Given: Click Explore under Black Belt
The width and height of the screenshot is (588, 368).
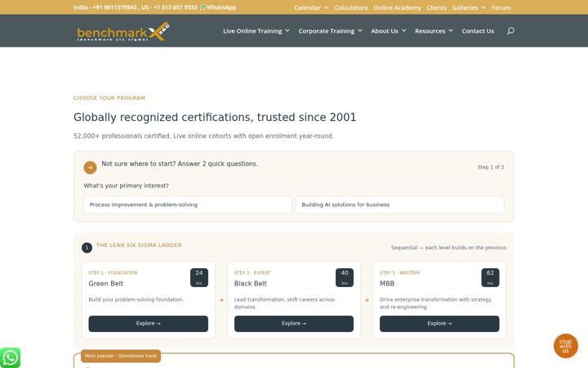Looking at the screenshot, I should (x=294, y=323).
